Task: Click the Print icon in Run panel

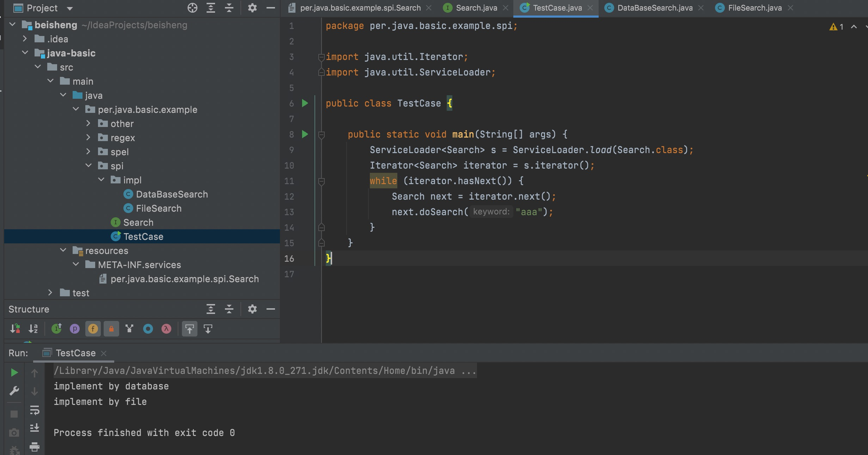Action: coord(35,447)
